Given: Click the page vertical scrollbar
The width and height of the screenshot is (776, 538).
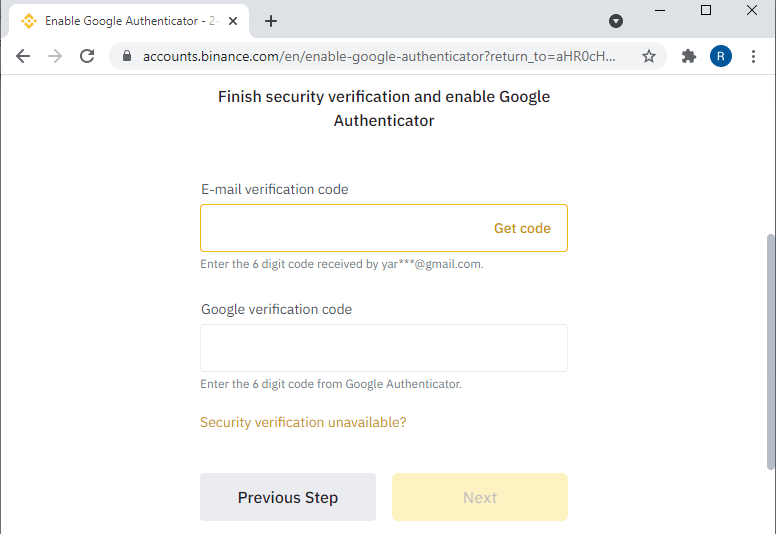Looking at the screenshot, I should click(x=771, y=351).
